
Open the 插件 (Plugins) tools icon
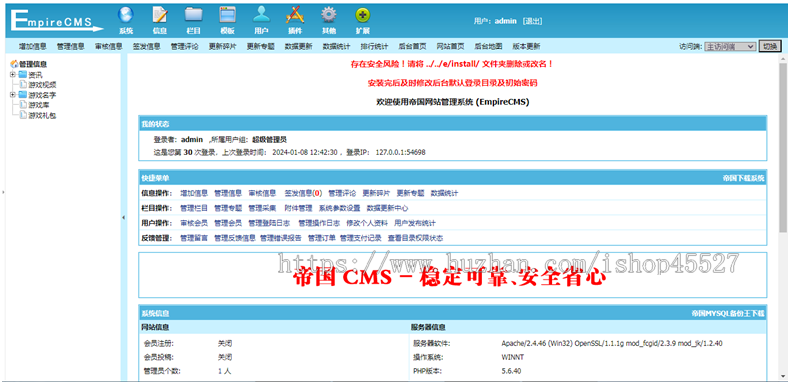click(x=295, y=15)
